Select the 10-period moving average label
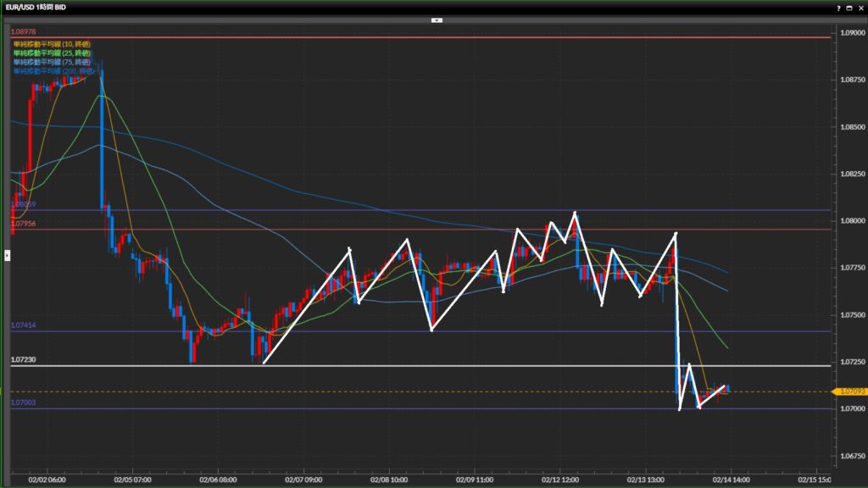868x488 pixels. (x=52, y=42)
